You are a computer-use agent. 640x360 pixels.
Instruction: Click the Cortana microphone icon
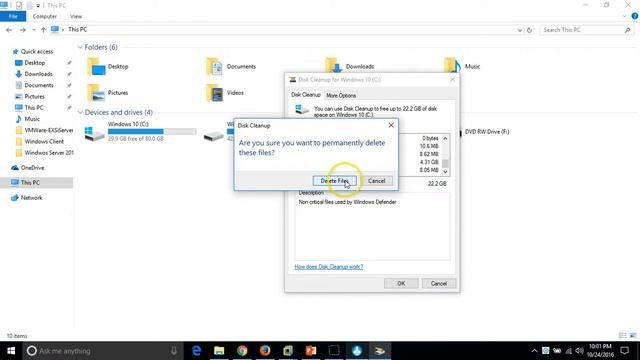click(x=174, y=351)
